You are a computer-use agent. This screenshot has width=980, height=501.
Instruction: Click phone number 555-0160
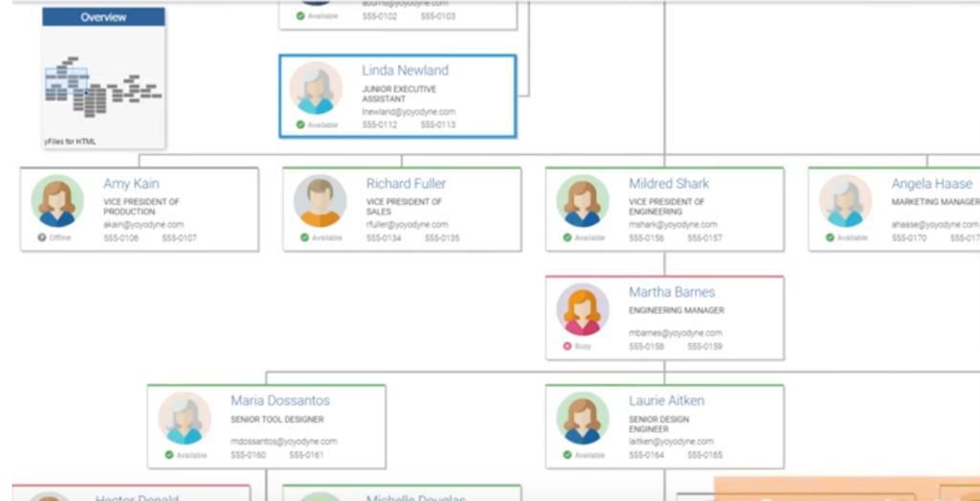coord(248,455)
